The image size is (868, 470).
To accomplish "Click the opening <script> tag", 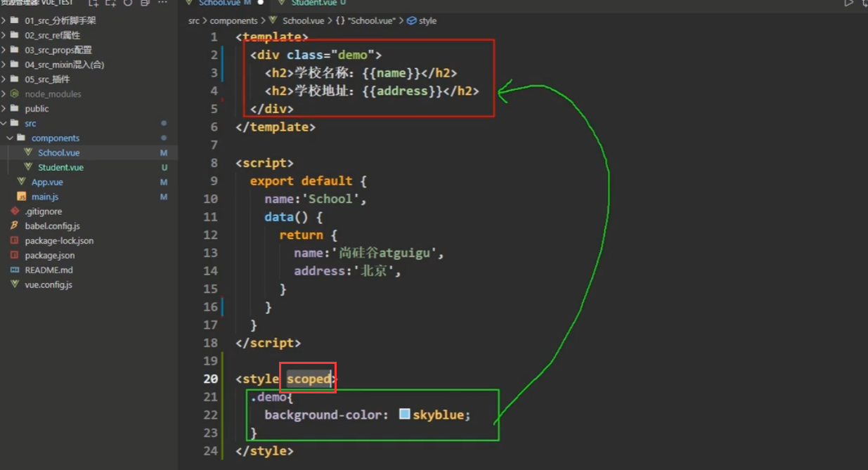I will [265, 163].
